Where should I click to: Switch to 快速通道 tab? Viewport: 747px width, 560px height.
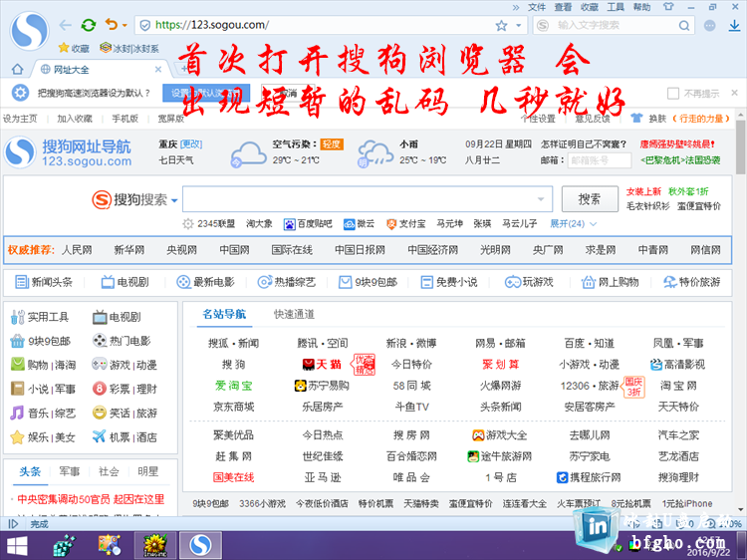point(294,314)
